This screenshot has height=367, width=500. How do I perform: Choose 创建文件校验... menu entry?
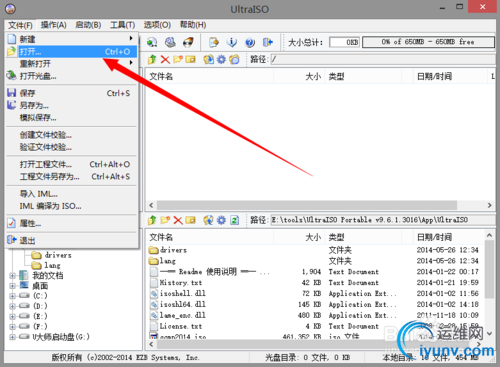point(71,135)
